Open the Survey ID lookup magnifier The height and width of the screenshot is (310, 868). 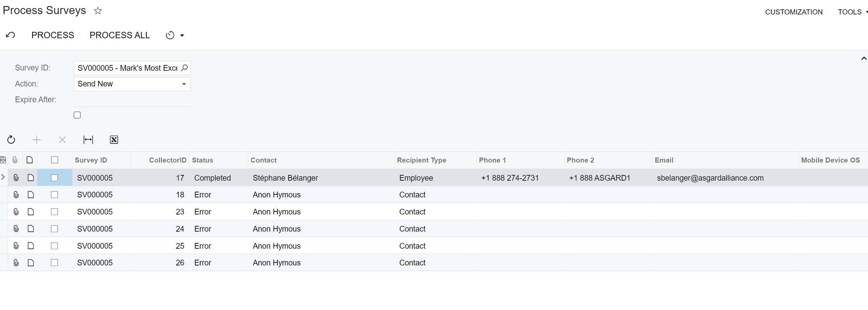(x=184, y=68)
